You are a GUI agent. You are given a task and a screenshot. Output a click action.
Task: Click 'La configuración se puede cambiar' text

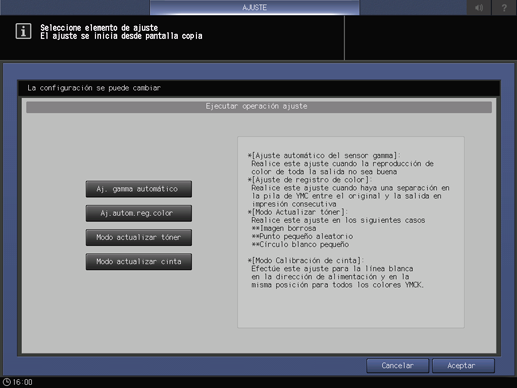(94, 88)
